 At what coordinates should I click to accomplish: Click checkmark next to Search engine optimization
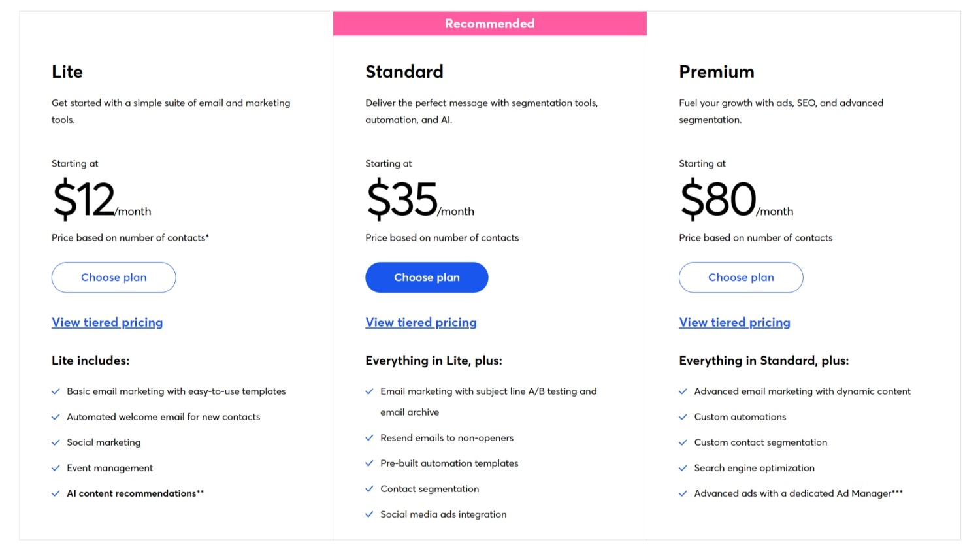tap(683, 468)
